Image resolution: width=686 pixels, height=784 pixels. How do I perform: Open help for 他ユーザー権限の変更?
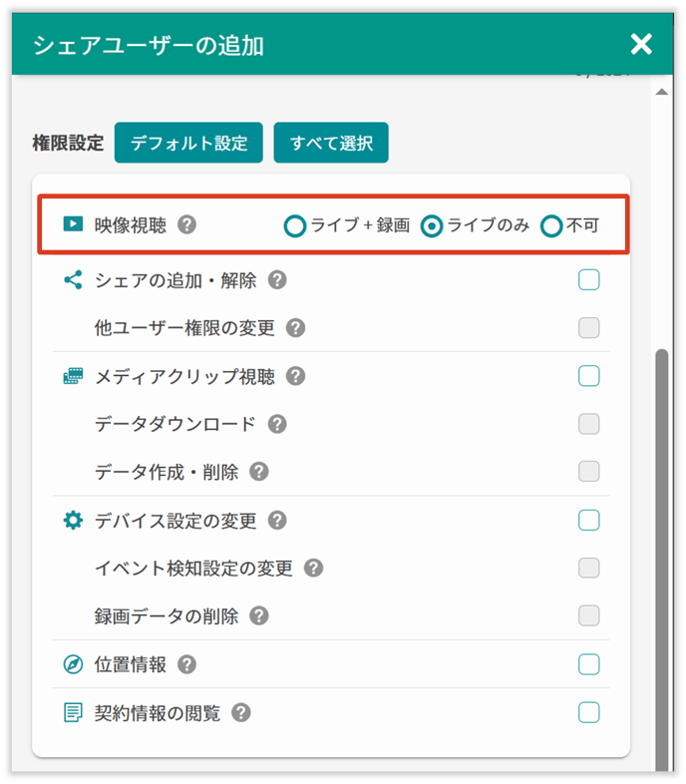[x=295, y=328]
